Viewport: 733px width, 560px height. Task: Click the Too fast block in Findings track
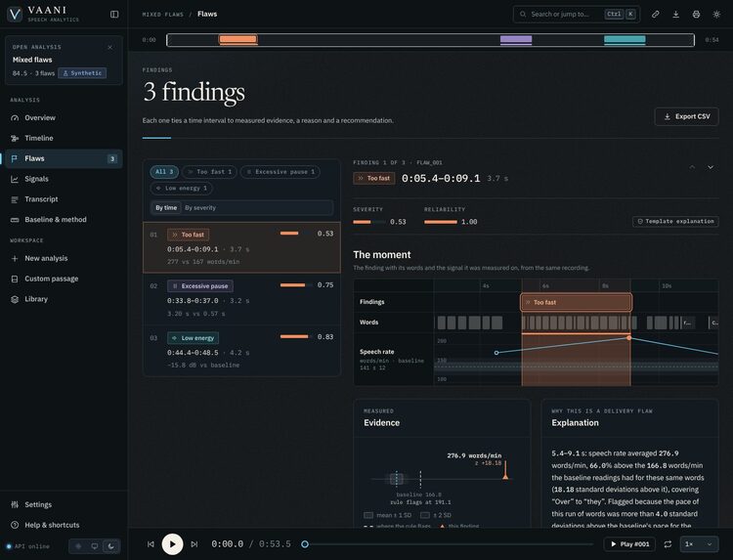(x=576, y=302)
